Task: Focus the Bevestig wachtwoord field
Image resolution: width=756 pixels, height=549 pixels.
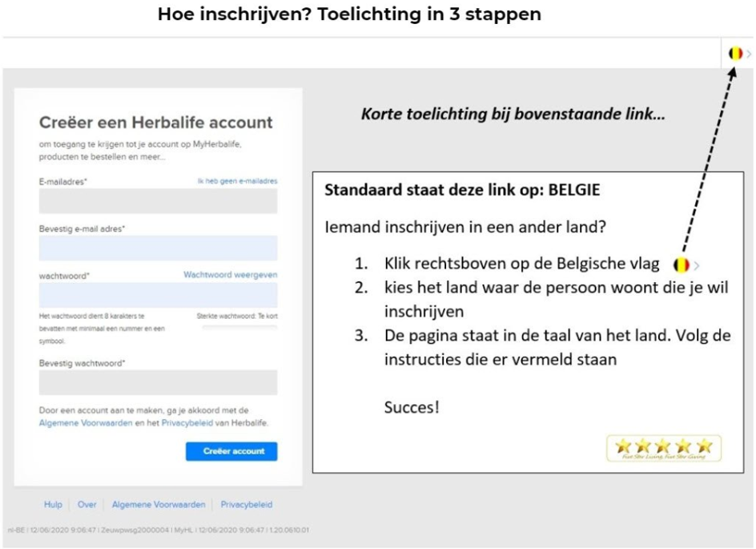Action: (x=158, y=382)
